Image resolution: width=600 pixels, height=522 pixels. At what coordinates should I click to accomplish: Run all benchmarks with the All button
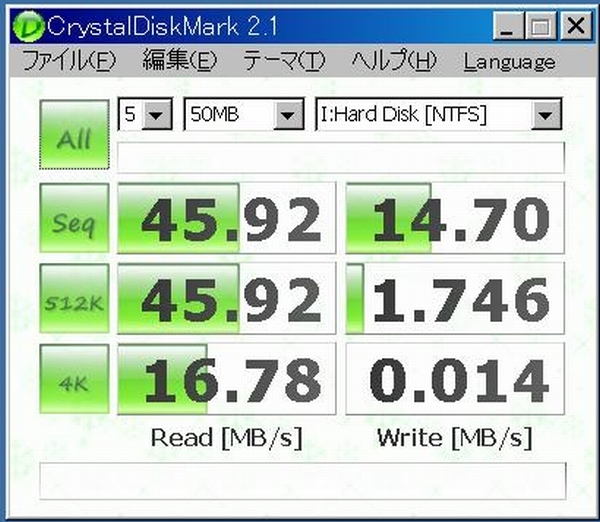74,134
